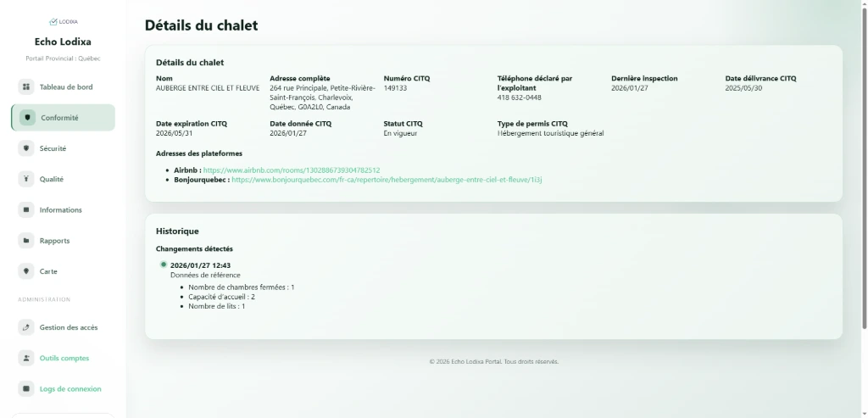Image resolution: width=868 pixels, height=418 pixels.
Task: Open the Bonjourquebec listing URL link
Action: [387, 180]
